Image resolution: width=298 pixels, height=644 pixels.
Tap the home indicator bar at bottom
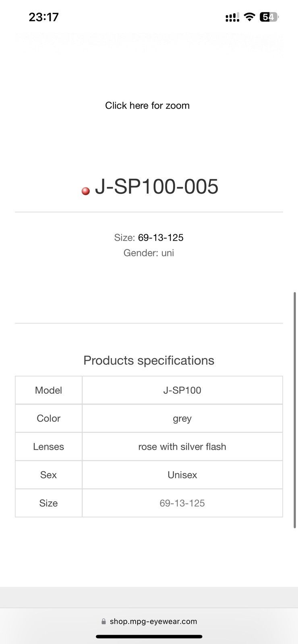149,637
